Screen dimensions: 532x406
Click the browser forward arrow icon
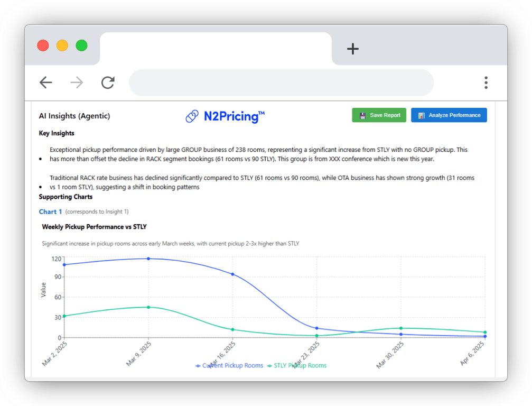[x=77, y=82]
